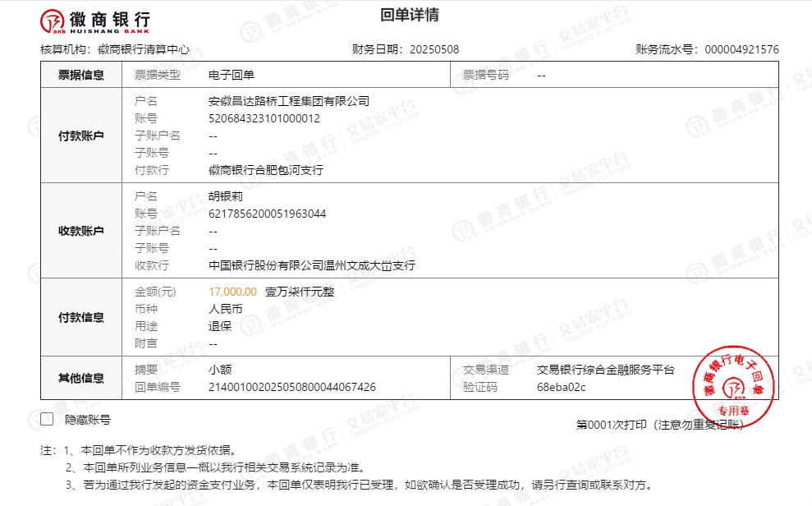The width and height of the screenshot is (812, 506).
Task: Click the 财务日期 value 20250508
Action: pyautogui.click(x=434, y=49)
